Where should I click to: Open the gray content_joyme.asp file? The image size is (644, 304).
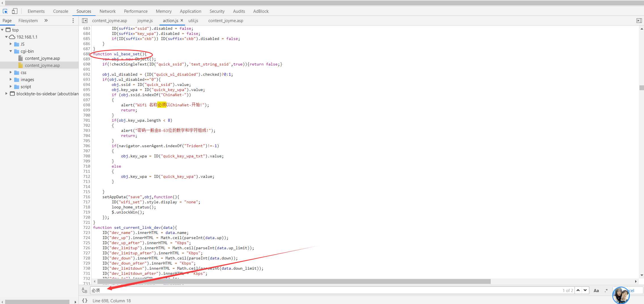42,58
